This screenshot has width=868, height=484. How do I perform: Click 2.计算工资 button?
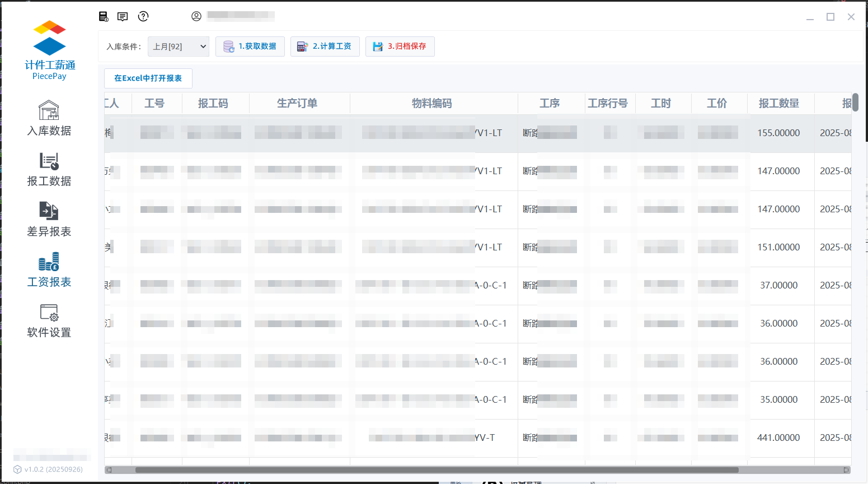tap(325, 46)
